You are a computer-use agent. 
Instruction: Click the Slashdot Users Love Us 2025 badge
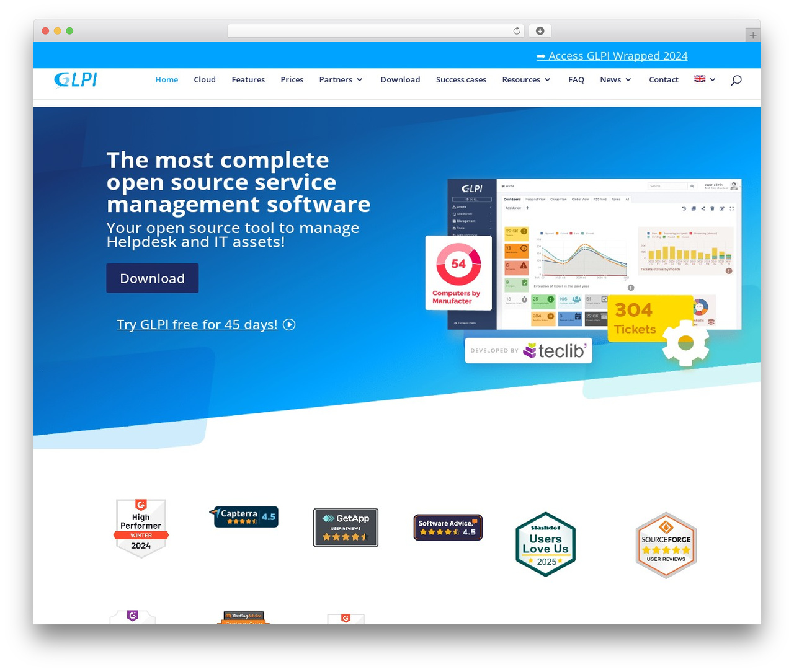(545, 544)
